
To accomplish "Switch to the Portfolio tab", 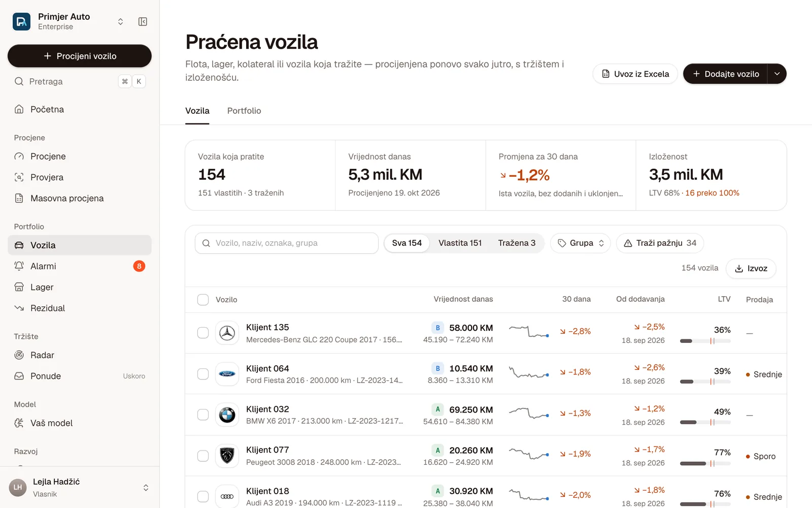I will tap(244, 111).
